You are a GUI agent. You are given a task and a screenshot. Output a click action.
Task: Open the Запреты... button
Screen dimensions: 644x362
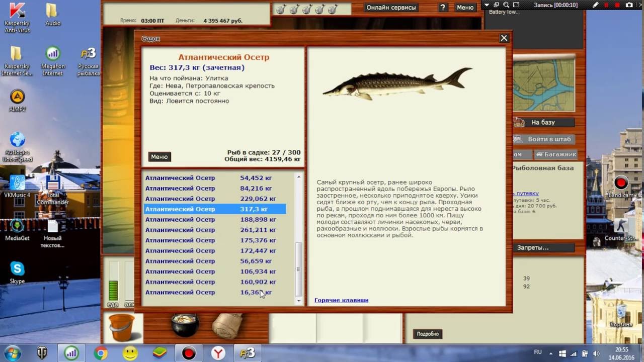tap(543, 248)
